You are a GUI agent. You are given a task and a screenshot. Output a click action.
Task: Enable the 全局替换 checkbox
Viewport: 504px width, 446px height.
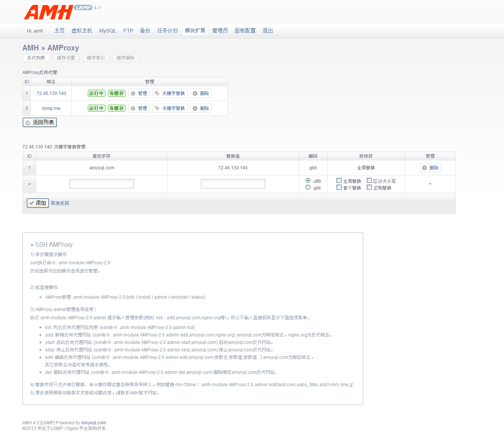339,181
